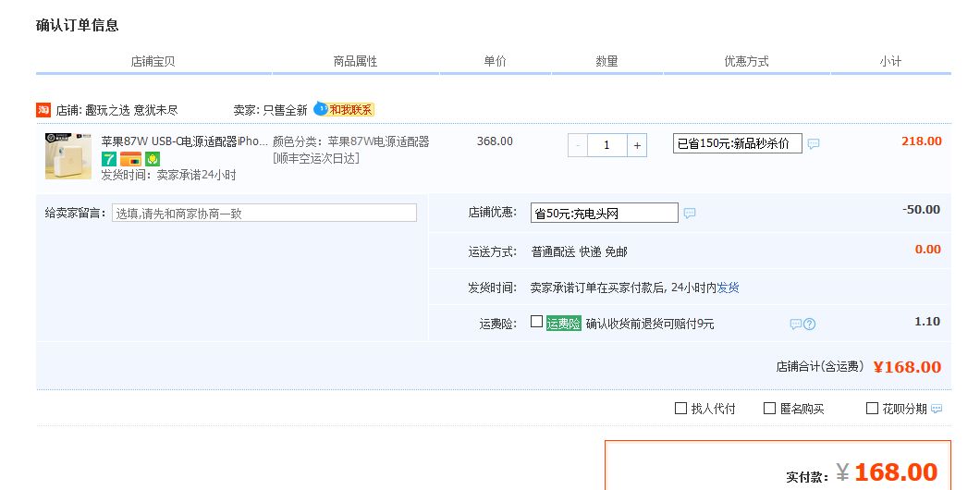Screen dimensions: 980x490
Task: Click the 数量 column header
Action: (x=606, y=61)
